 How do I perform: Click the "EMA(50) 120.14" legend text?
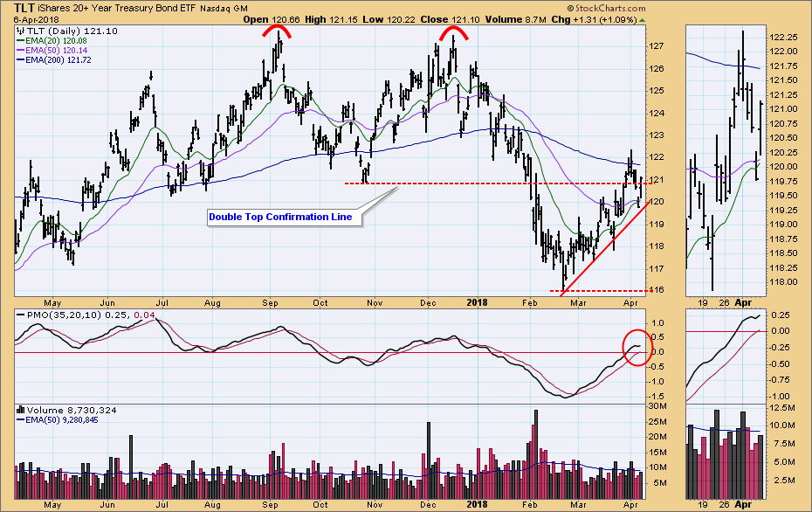[x=57, y=51]
